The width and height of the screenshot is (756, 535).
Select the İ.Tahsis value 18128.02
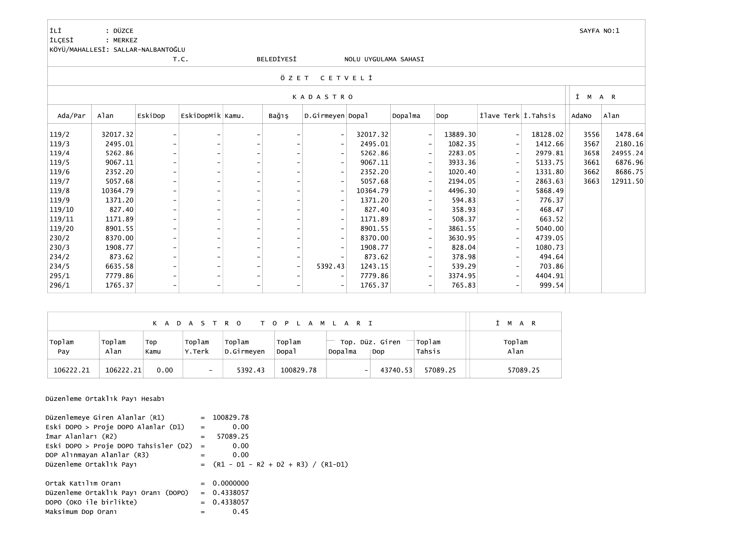tap(547, 135)
